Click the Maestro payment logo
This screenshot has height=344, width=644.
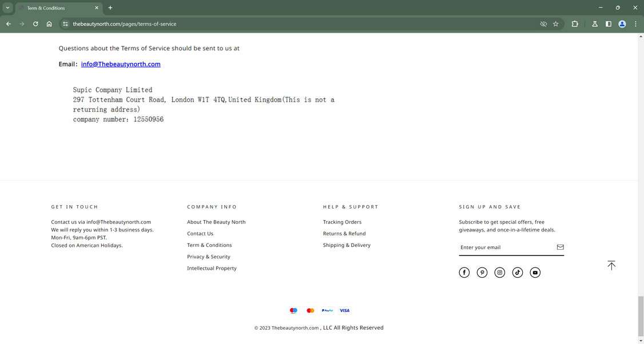tap(293, 311)
